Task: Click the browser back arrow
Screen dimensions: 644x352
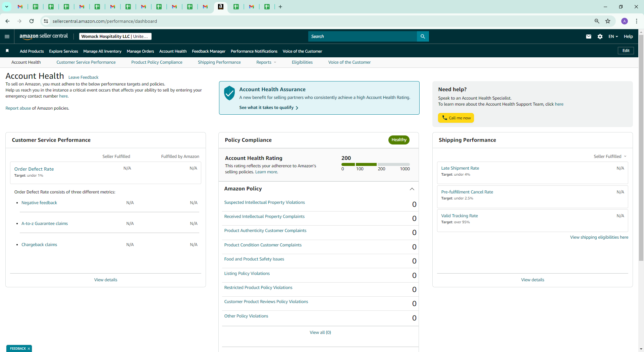Action: [7, 21]
